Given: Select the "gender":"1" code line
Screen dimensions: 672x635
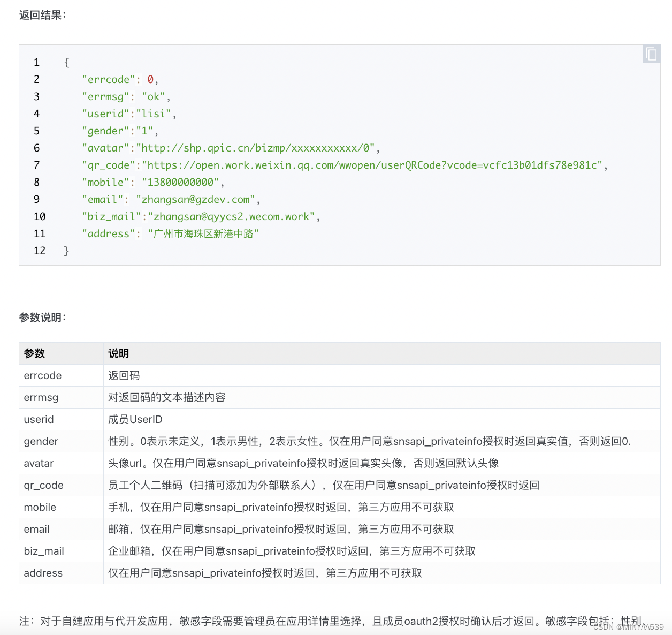Looking at the screenshot, I should click(120, 131).
